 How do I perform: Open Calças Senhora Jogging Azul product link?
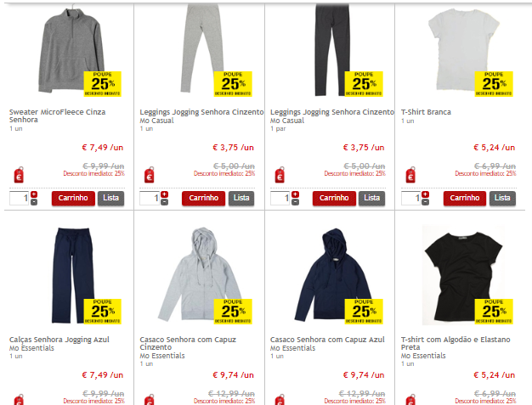[x=59, y=340]
